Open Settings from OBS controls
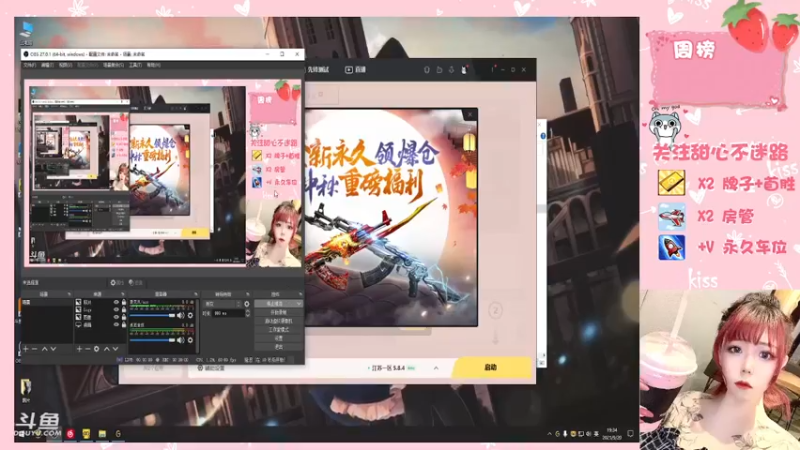The width and height of the screenshot is (800, 450). tap(279, 338)
